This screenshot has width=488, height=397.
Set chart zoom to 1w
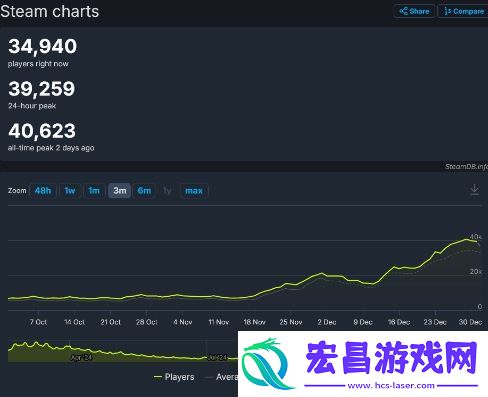70,191
